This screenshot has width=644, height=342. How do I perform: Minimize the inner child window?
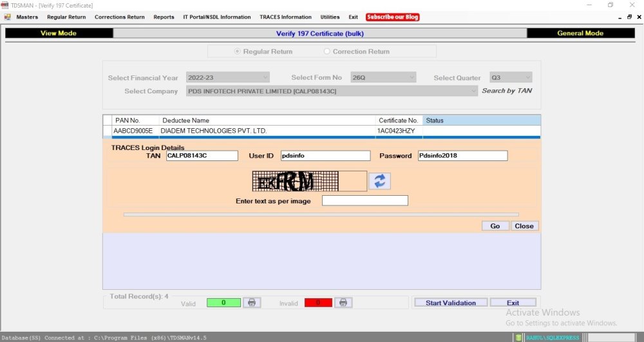point(620,17)
